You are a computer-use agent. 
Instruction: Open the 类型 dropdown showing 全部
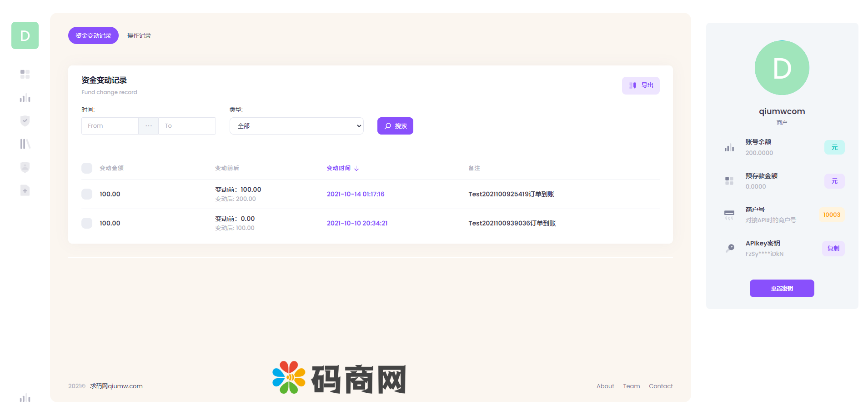pyautogui.click(x=296, y=126)
